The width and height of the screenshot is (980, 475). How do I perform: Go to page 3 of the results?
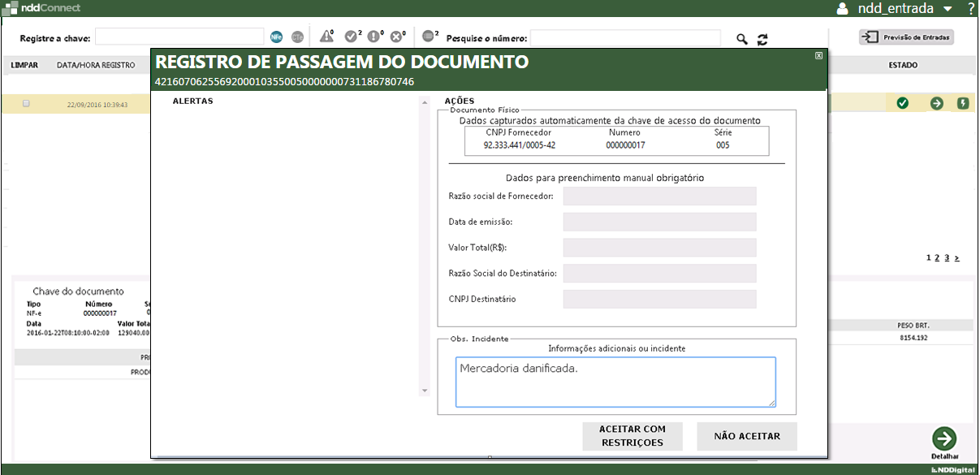click(947, 257)
